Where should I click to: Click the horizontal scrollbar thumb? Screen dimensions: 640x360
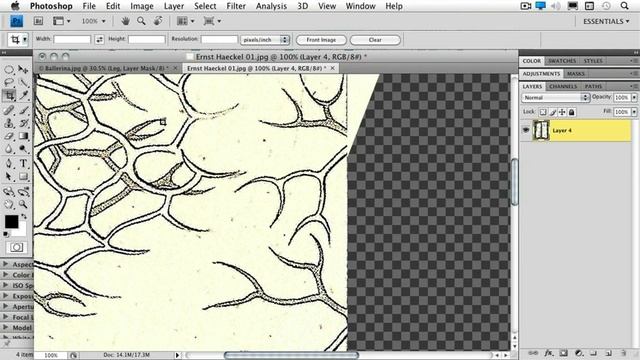[x=291, y=355]
